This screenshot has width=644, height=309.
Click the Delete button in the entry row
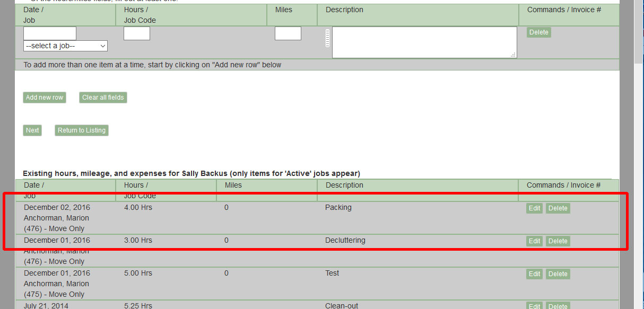(539, 32)
